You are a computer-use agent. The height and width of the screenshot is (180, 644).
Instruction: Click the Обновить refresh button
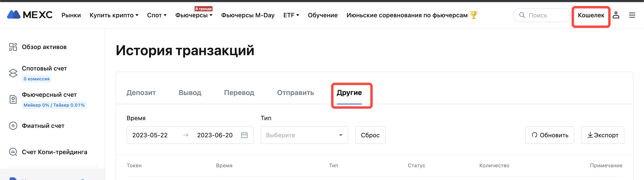pos(550,135)
